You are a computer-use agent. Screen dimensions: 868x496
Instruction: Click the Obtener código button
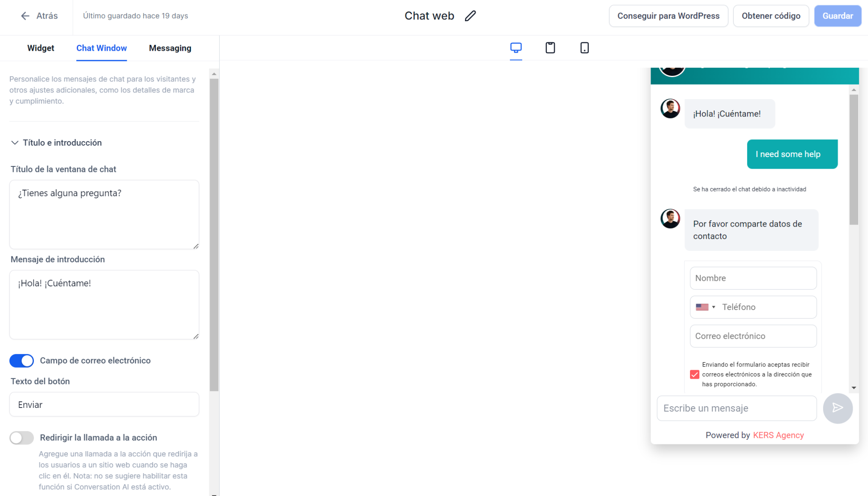[x=771, y=16]
